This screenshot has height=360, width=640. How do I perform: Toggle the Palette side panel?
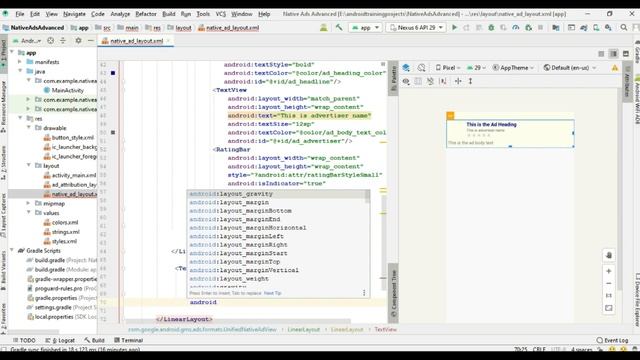point(393,78)
